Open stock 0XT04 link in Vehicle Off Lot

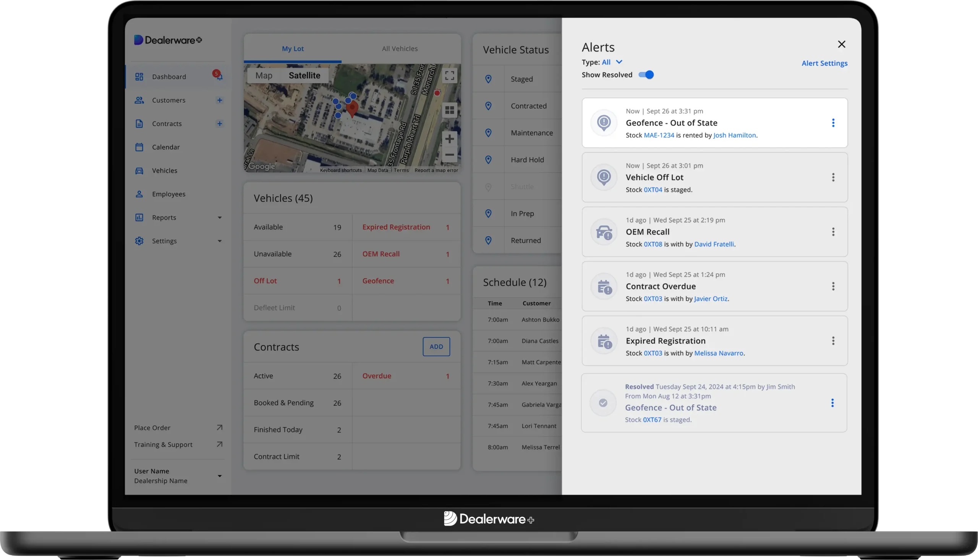pyautogui.click(x=653, y=190)
